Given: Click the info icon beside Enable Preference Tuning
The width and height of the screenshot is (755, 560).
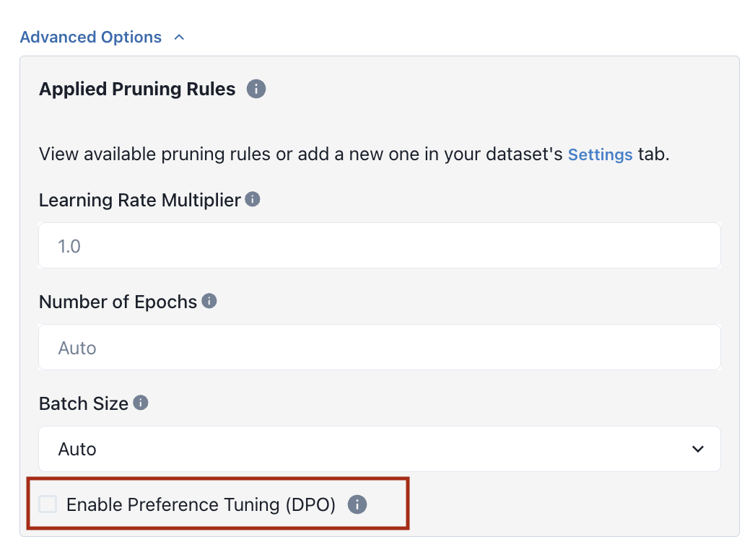Looking at the screenshot, I should (x=357, y=504).
